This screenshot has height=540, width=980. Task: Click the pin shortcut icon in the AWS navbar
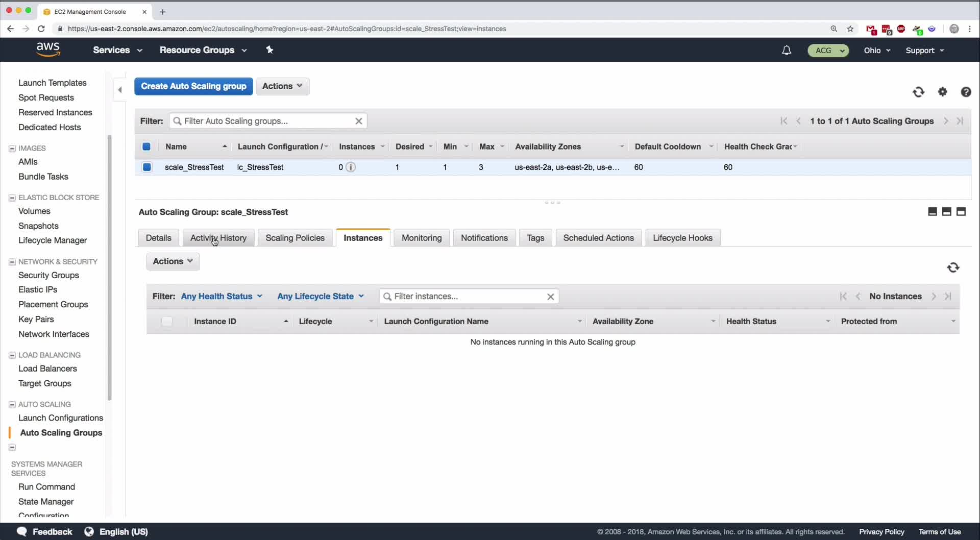click(x=269, y=50)
